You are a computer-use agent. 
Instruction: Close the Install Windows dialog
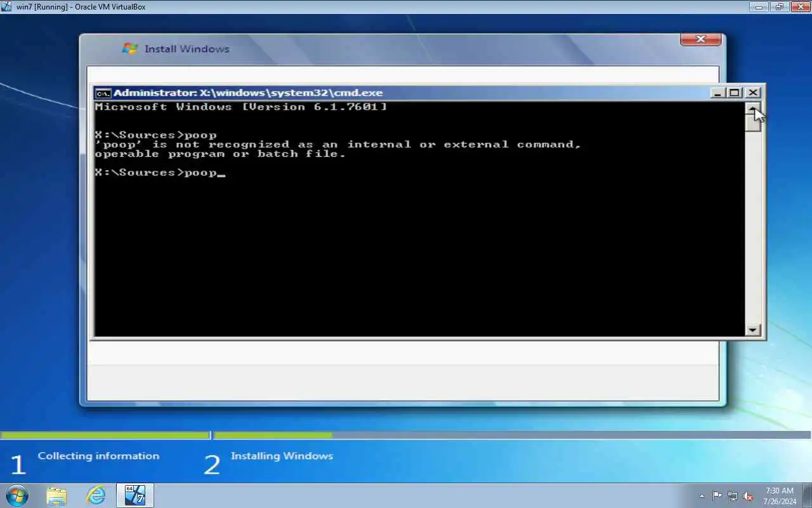(x=700, y=39)
